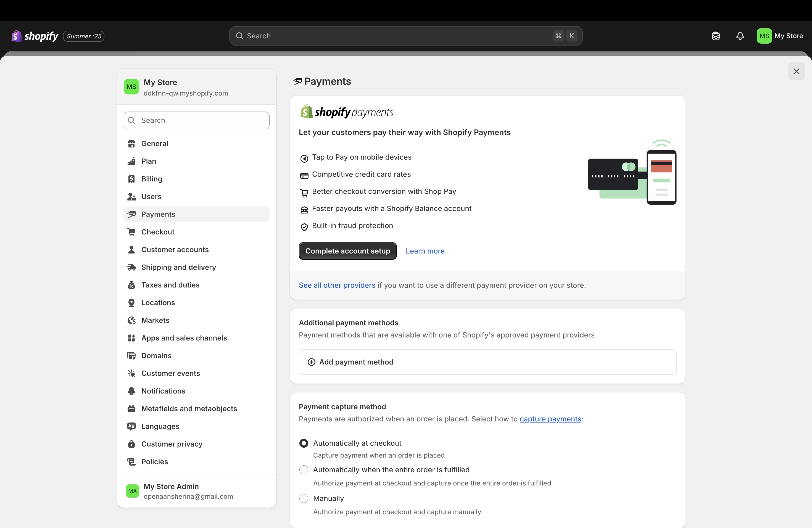
Task: Click My Store header in the settings sidebar
Action: [x=197, y=87]
